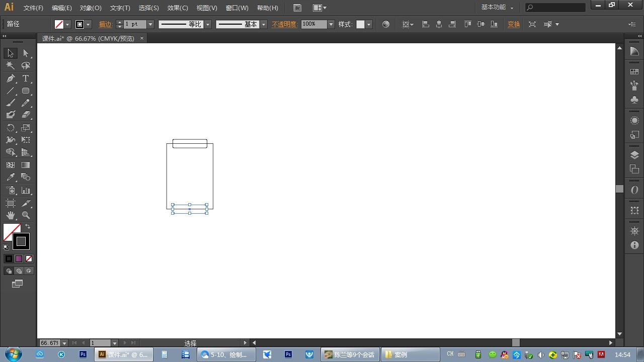
Task: Reset to default fill and stroke
Action: point(6,247)
